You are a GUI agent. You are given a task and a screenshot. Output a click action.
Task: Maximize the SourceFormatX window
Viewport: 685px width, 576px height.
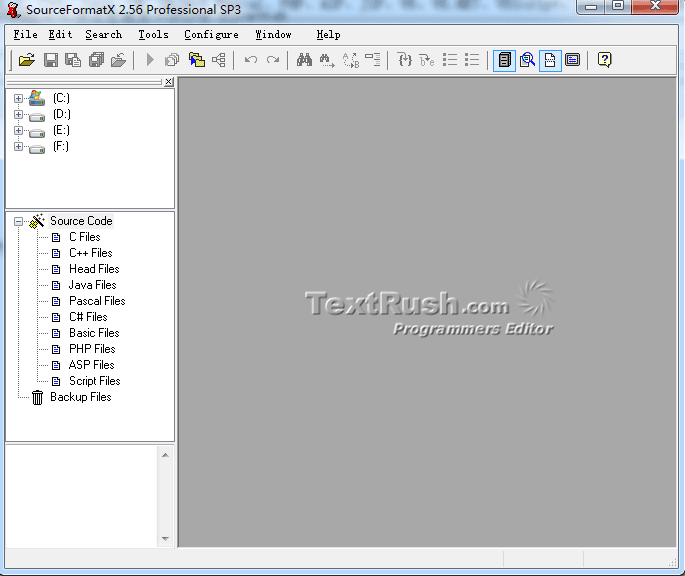point(618,6)
